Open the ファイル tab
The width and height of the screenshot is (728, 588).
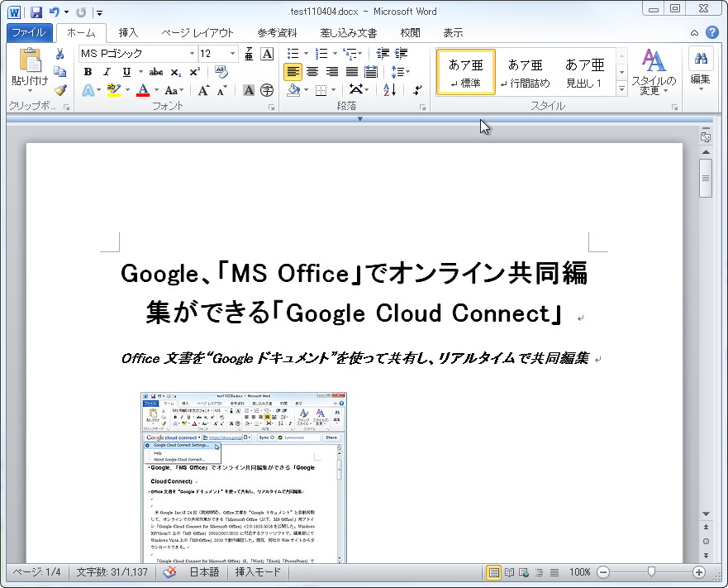coord(29,32)
